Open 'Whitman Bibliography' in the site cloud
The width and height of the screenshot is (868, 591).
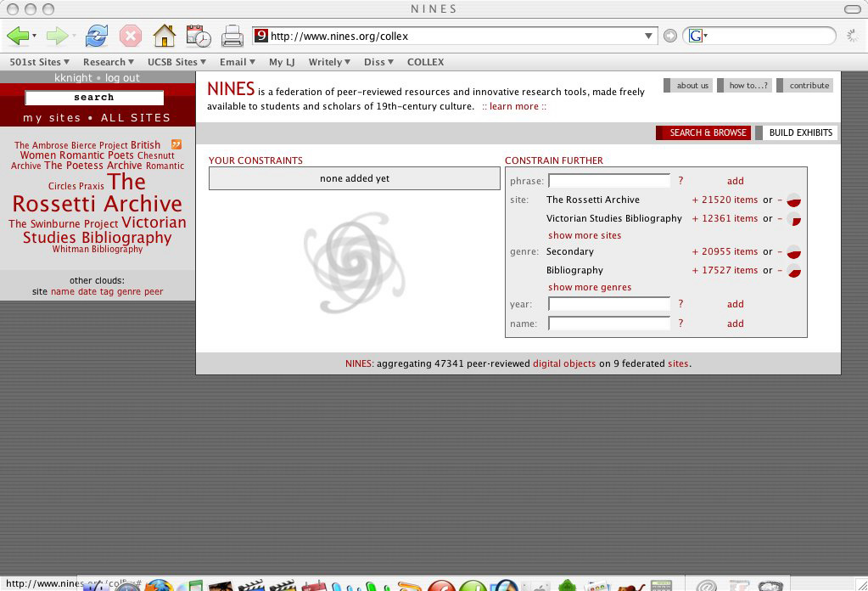click(x=98, y=250)
